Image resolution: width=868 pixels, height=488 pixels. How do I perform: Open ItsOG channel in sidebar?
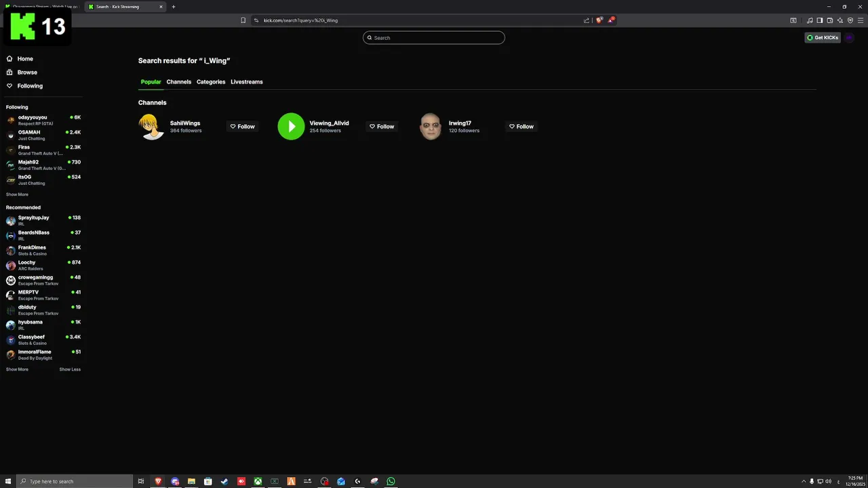(43, 180)
